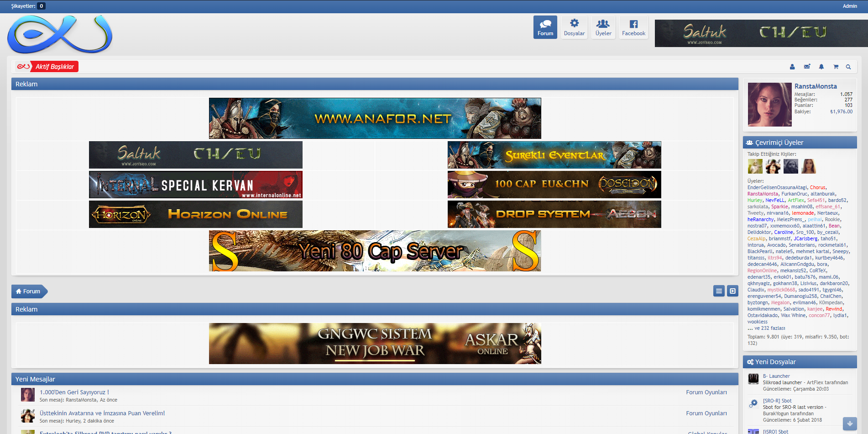Open the alerts bell icon
868x434 pixels.
[x=821, y=67]
